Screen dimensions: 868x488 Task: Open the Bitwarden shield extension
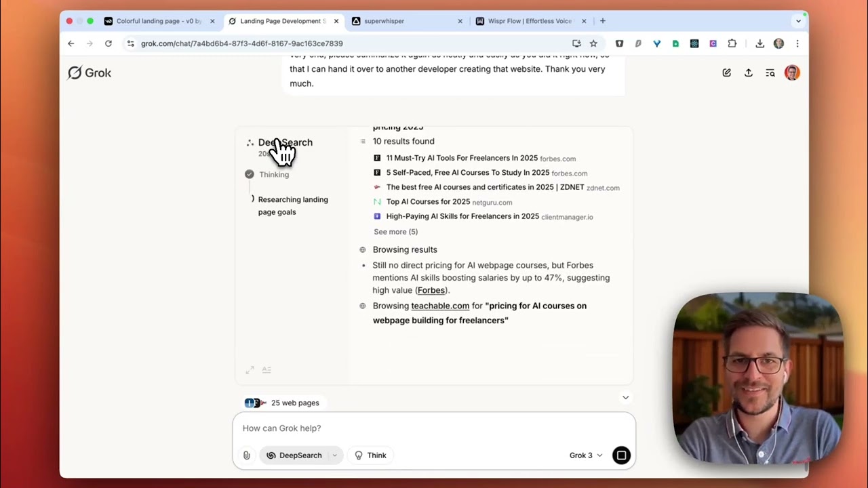tap(619, 43)
